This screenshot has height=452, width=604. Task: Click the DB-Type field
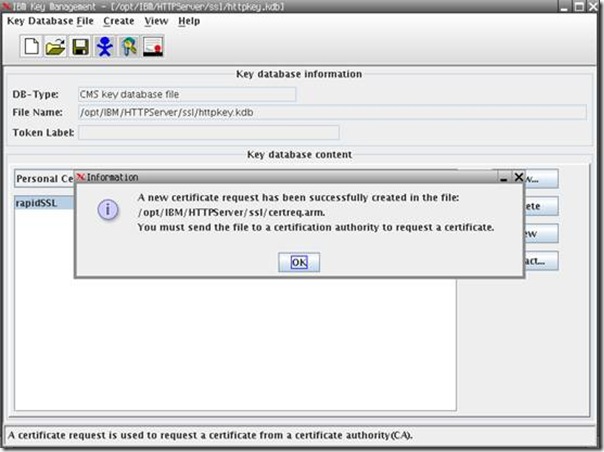tap(187, 94)
